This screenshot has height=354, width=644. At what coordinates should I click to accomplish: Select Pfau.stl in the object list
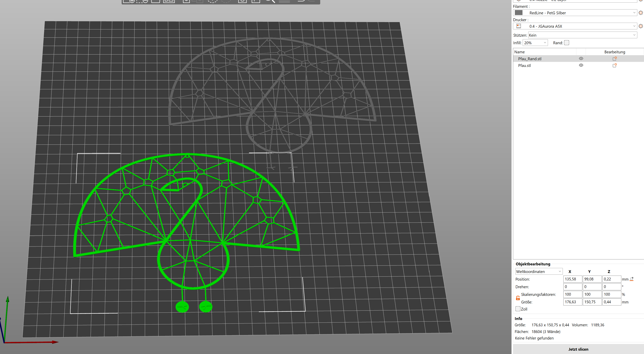click(x=524, y=65)
